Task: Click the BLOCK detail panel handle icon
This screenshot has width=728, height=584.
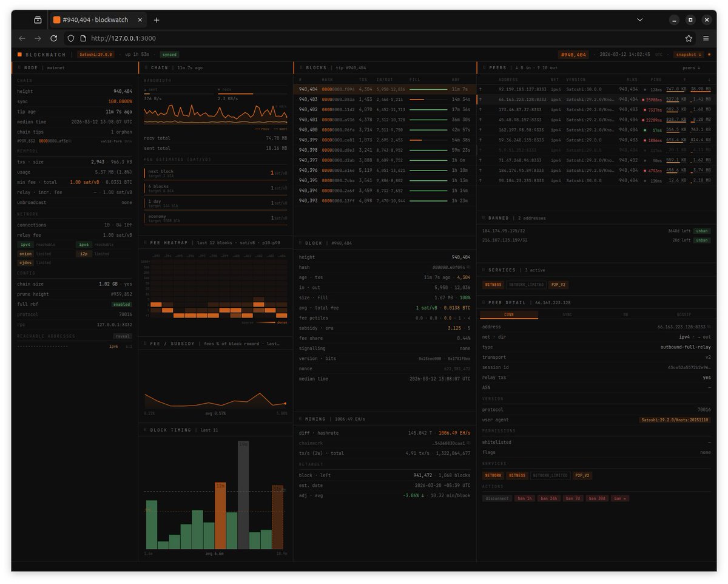Action: pos(301,243)
